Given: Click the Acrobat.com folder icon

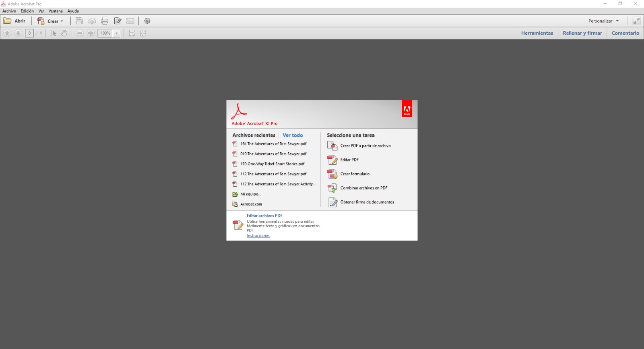Looking at the screenshot, I should [x=235, y=204].
